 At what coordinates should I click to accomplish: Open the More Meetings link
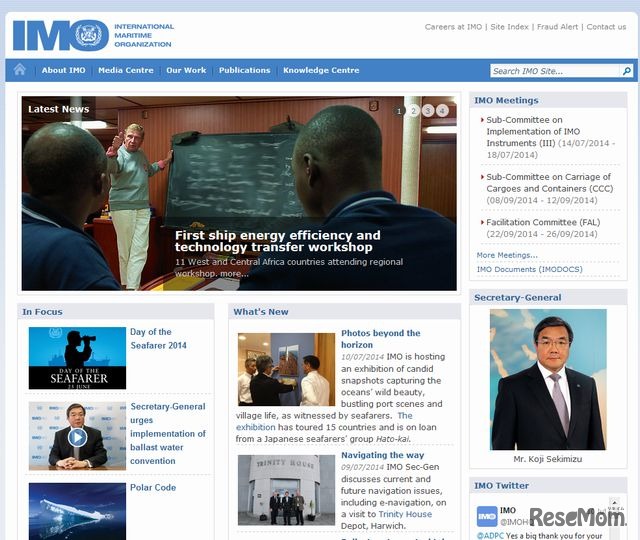(x=507, y=255)
